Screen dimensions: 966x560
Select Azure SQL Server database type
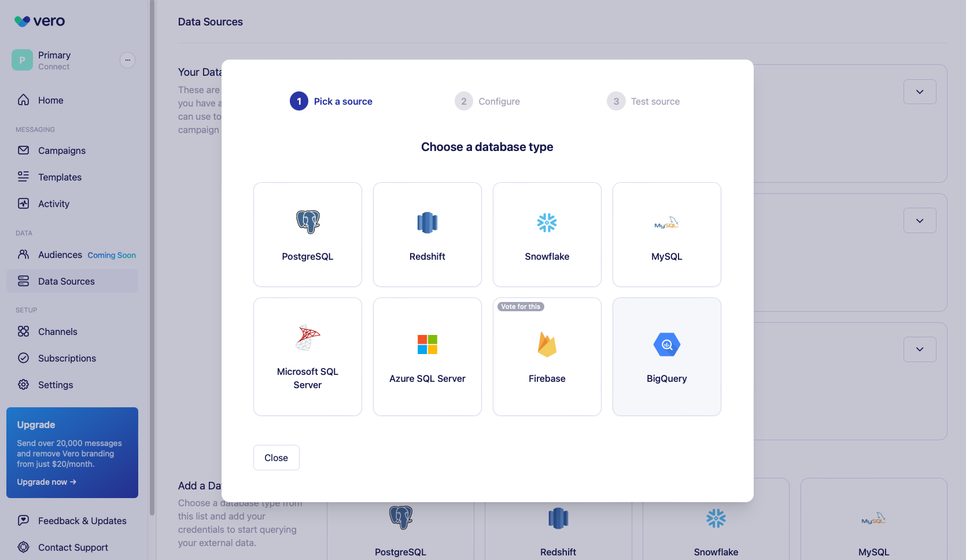pos(427,356)
